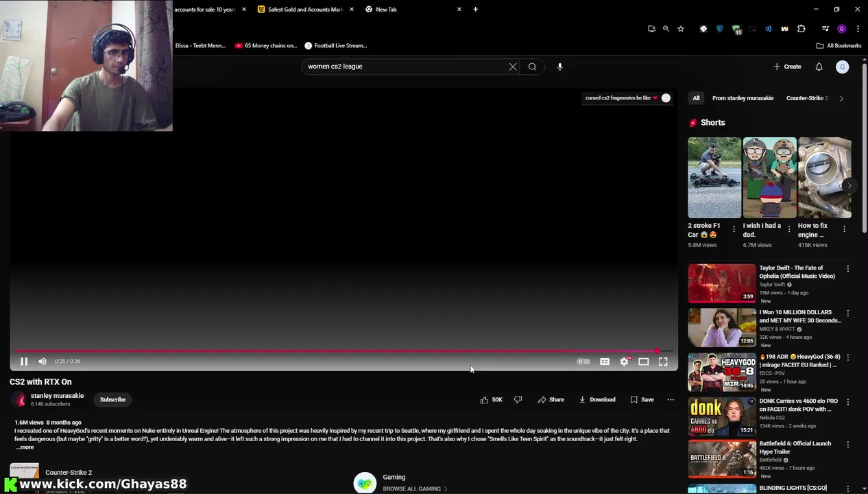This screenshot has height=494, width=868.
Task: Open the video settings gear
Action: pyautogui.click(x=624, y=362)
